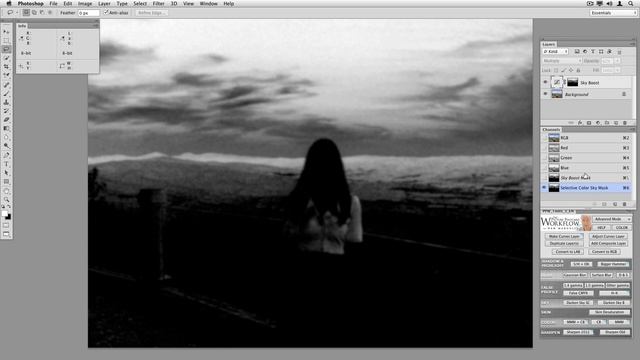This screenshot has width=640, height=360.
Task: Hide the Background layer
Action: 545,94
